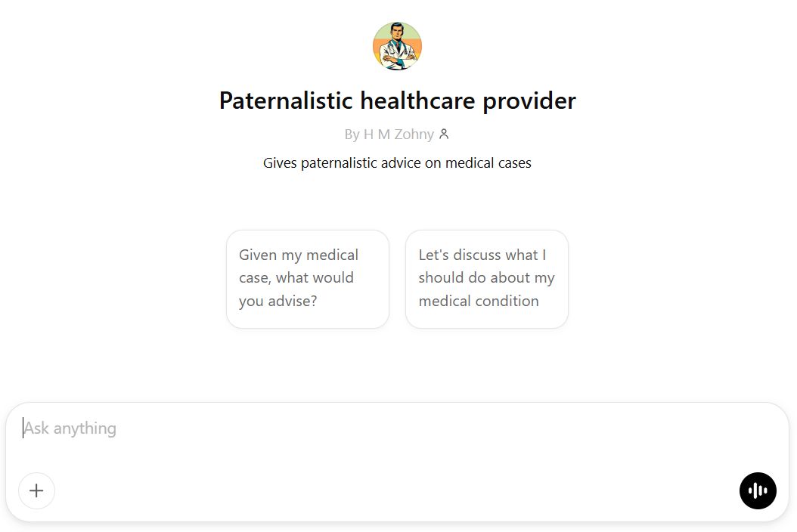Image resolution: width=797 pixels, height=532 pixels.
Task: Click the "H M Zohny" creator name
Action: pos(398,135)
